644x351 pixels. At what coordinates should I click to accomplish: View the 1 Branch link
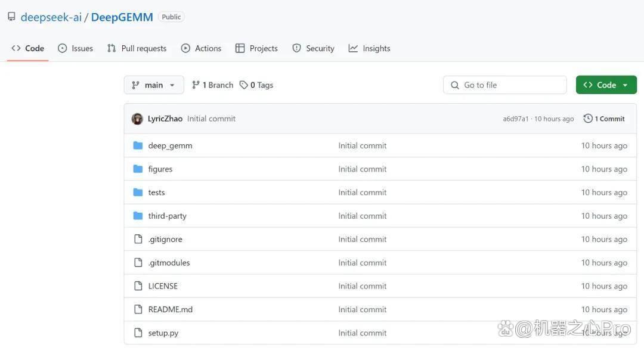point(212,85)
